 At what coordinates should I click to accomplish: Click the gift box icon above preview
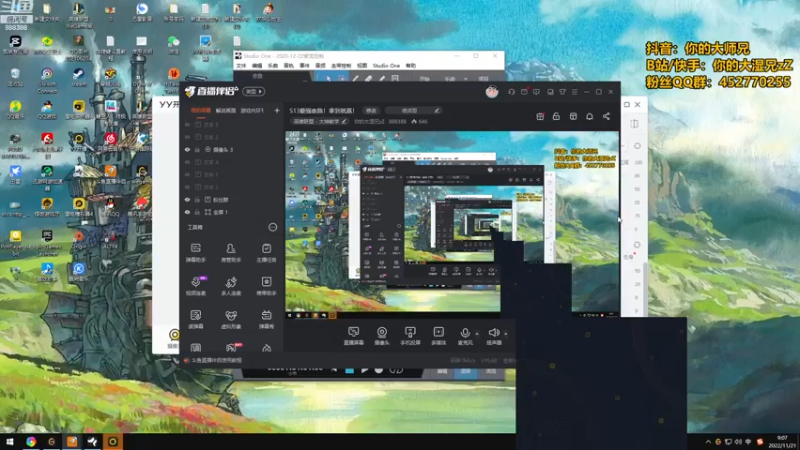click(540, 116)
